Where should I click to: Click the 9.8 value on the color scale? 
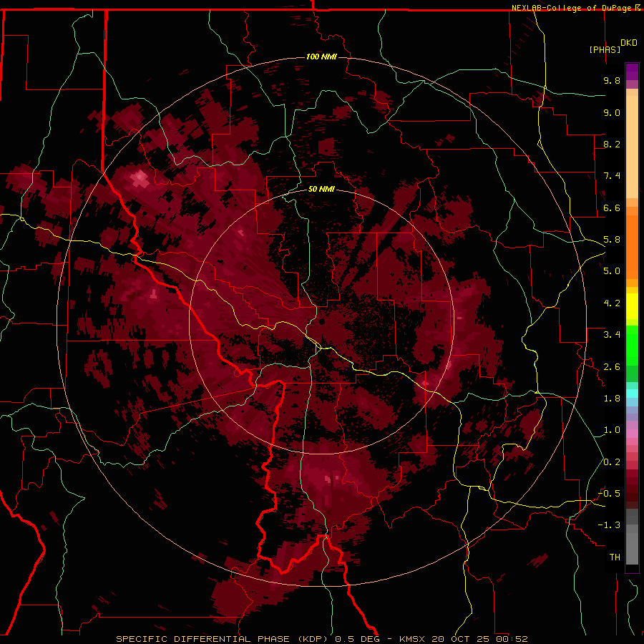coord(612,80)
